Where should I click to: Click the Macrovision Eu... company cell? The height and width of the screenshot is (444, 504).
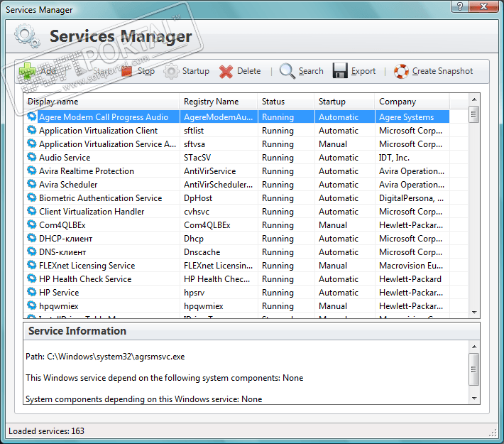click(x=411, y=266)
